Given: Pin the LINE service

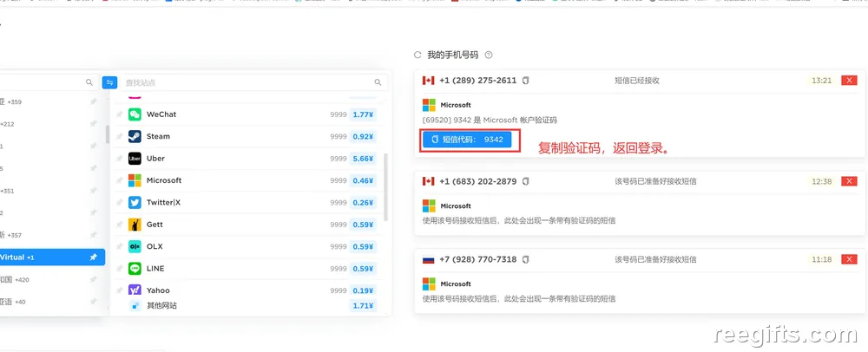Looking at the screenshot, I should point(119,269).
